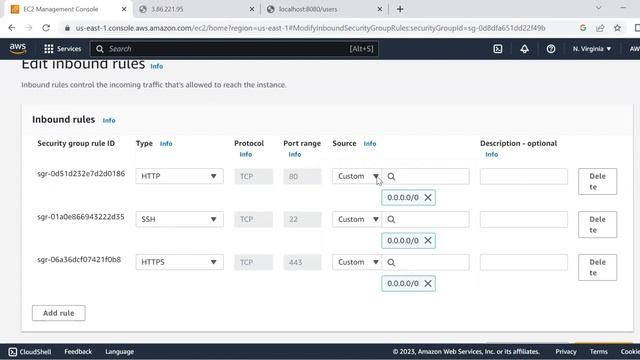The height and width of the screenshot is (360, 640).
Task: Click the Google icon in address bar
Action: (x=583, y=28)
